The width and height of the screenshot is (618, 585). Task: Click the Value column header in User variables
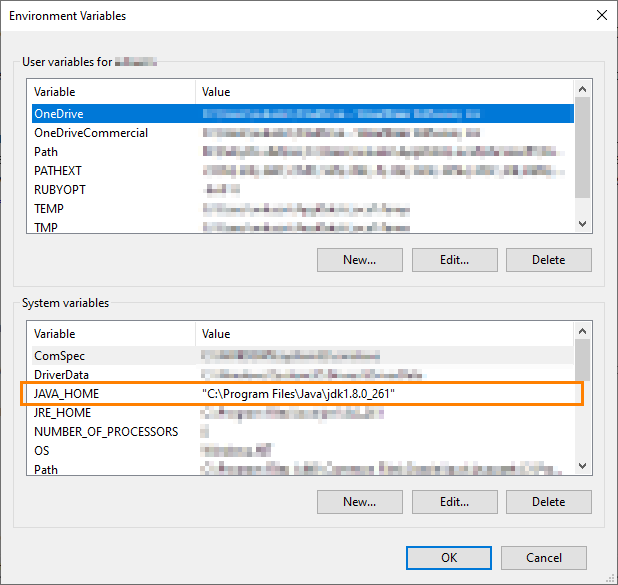pyautogui.click(x=380, y=92)
